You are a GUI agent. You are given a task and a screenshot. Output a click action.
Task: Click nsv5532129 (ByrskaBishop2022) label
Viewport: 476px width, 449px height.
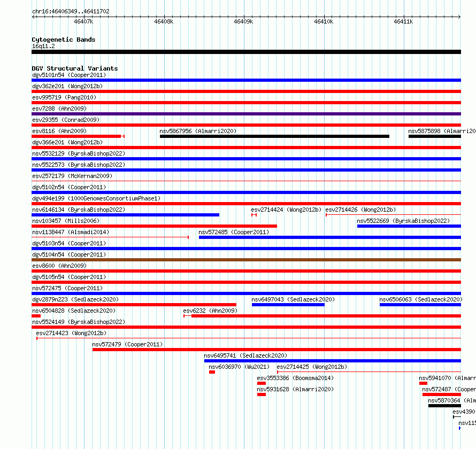(x=79, y=153)
